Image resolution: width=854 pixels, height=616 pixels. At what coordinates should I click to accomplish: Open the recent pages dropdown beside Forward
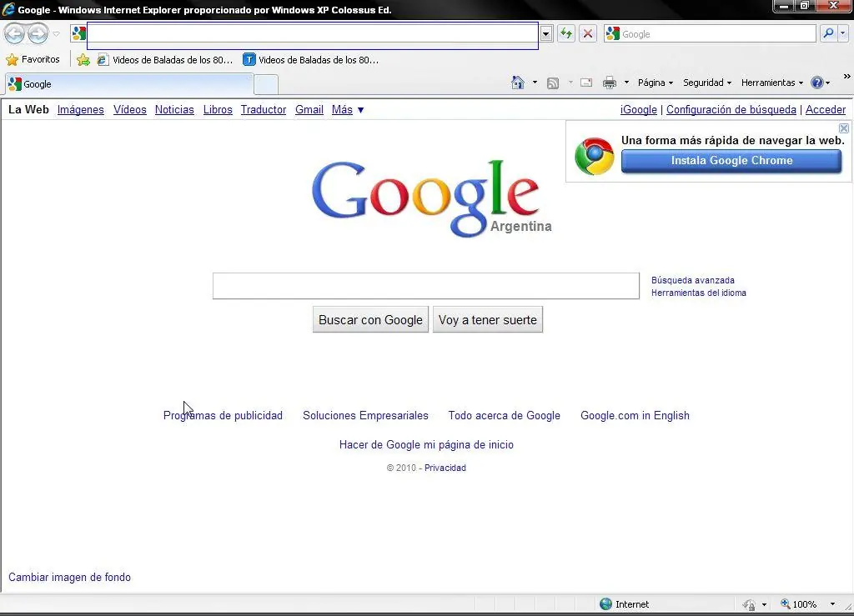[56, 33]
